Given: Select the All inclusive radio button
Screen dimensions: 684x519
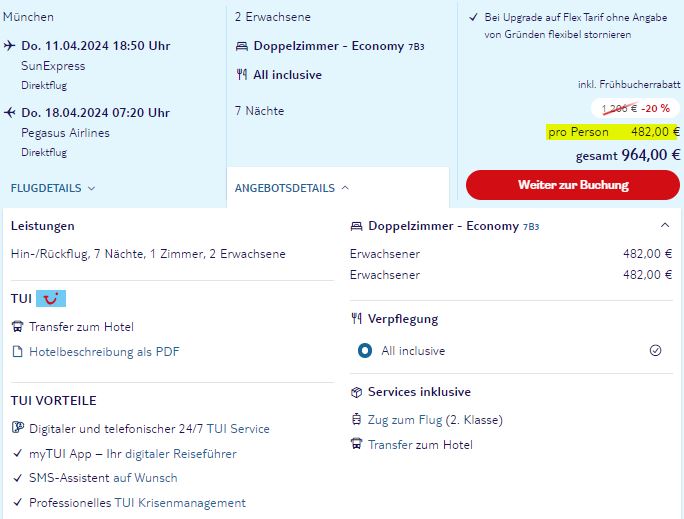Looking at the screenshot, I should pyautogui.click(x=365, y=351).
